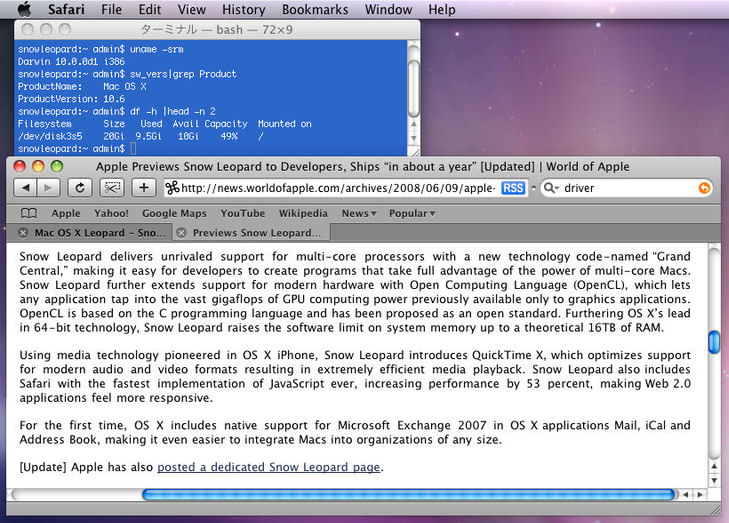Reload the current page
This screenshot has width=729, height=523.
[80, 187]
